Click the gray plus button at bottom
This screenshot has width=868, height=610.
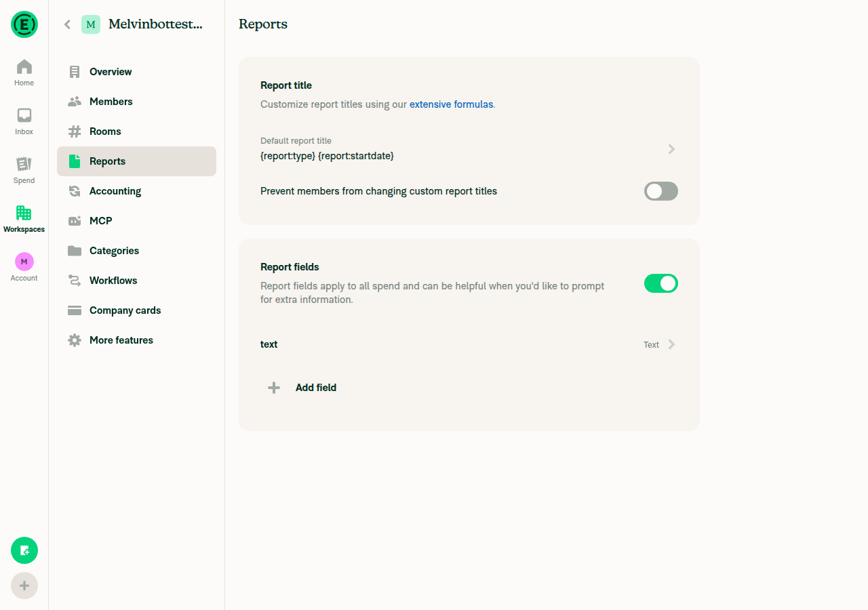[24, 586]
